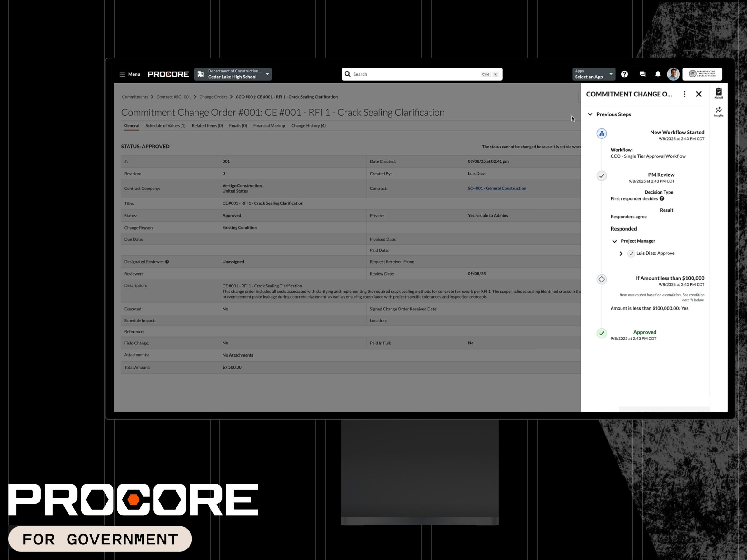Collapse the Project Manager responder group
Viewport: 747px width, 560px height.
pyautogui.click(x=615, y=241)
